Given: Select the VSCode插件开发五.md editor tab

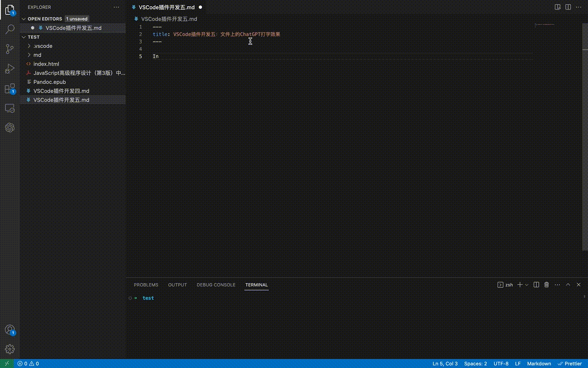Looking at the screenshot, I should (x=167, y=7).
